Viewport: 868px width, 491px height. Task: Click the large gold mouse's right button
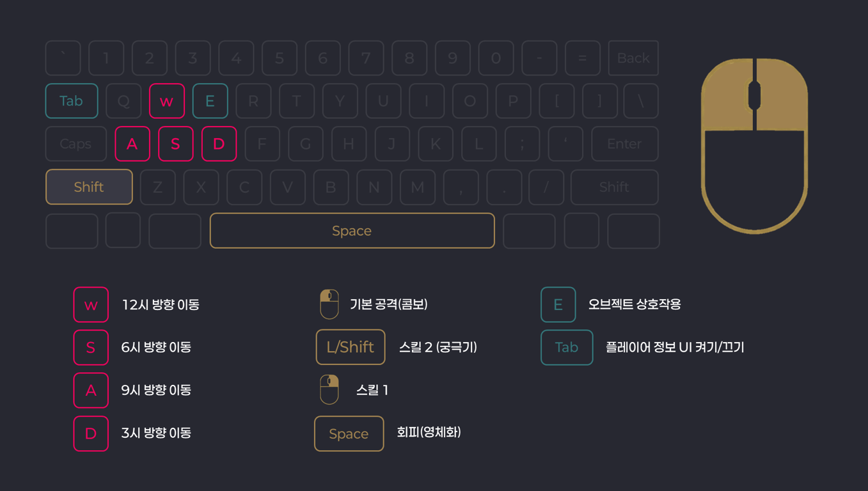pos(783,96)
